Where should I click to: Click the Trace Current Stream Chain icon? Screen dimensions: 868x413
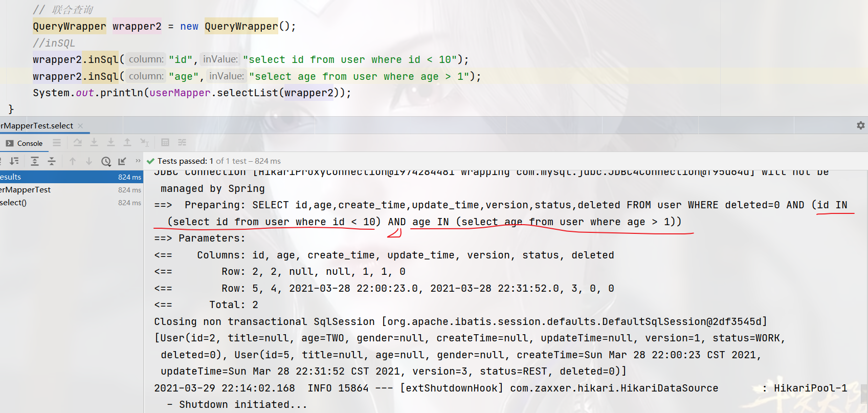182,143
